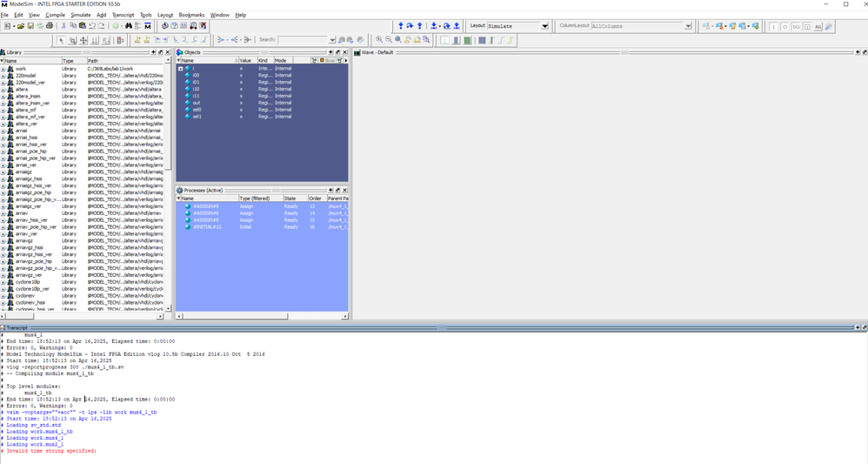Toggle the 'I/O' inout filter button
Viewport: 868px width, 464px height.
[796, 27]
